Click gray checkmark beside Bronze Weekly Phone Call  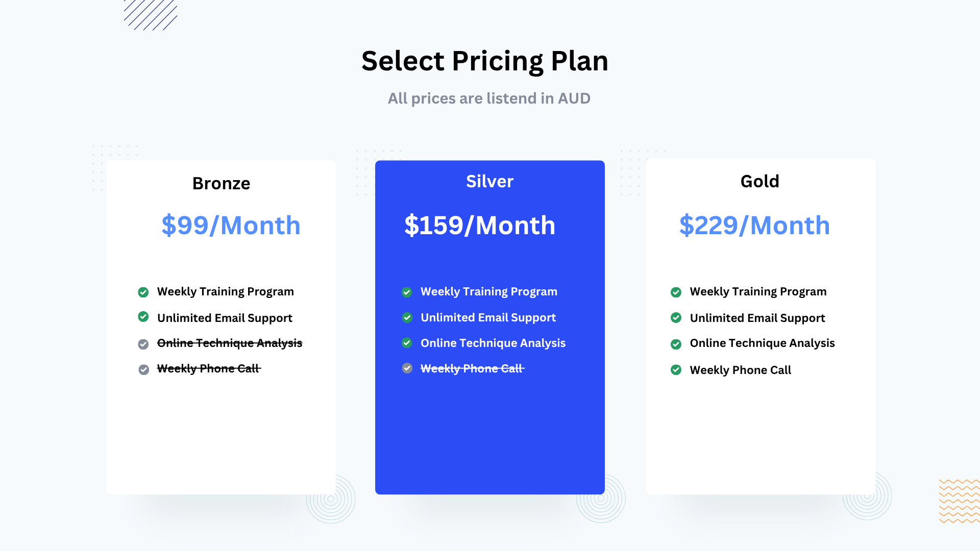tap(144, 369)
